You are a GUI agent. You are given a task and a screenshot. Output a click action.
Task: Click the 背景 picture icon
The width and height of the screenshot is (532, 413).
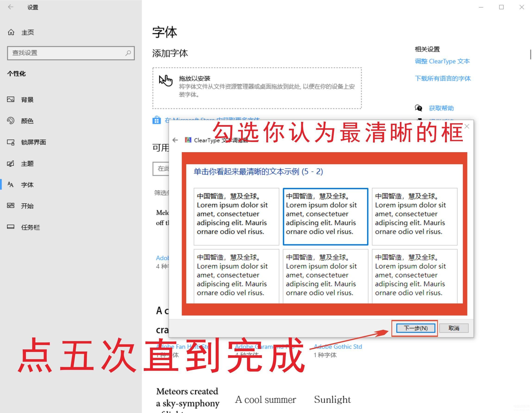coord(11,99)
